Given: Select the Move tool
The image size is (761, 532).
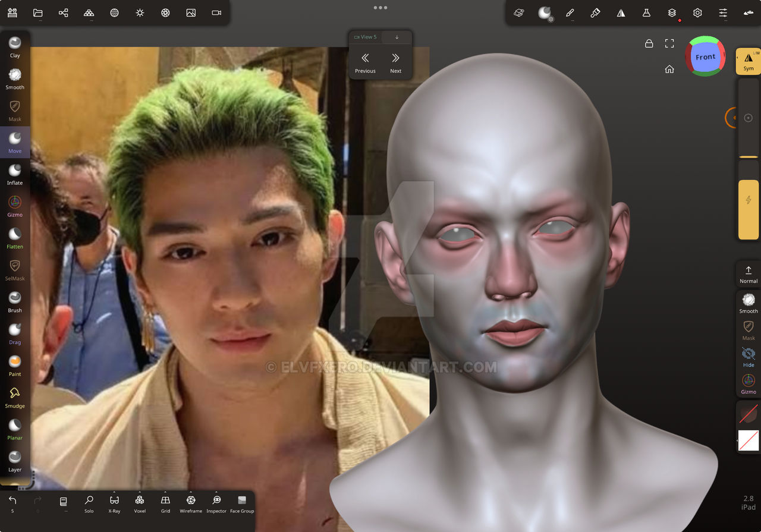Looking at the screenshot, I should click(x=15, y=143).
